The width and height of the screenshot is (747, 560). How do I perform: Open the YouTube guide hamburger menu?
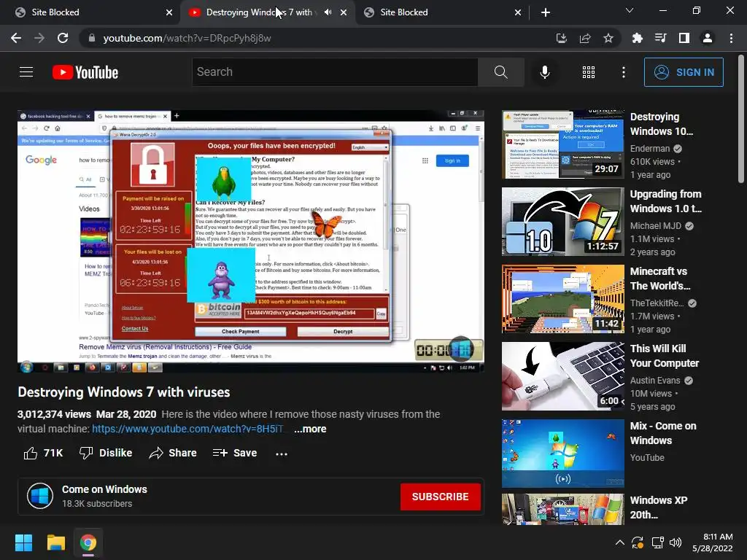click(x=26, y=72)
